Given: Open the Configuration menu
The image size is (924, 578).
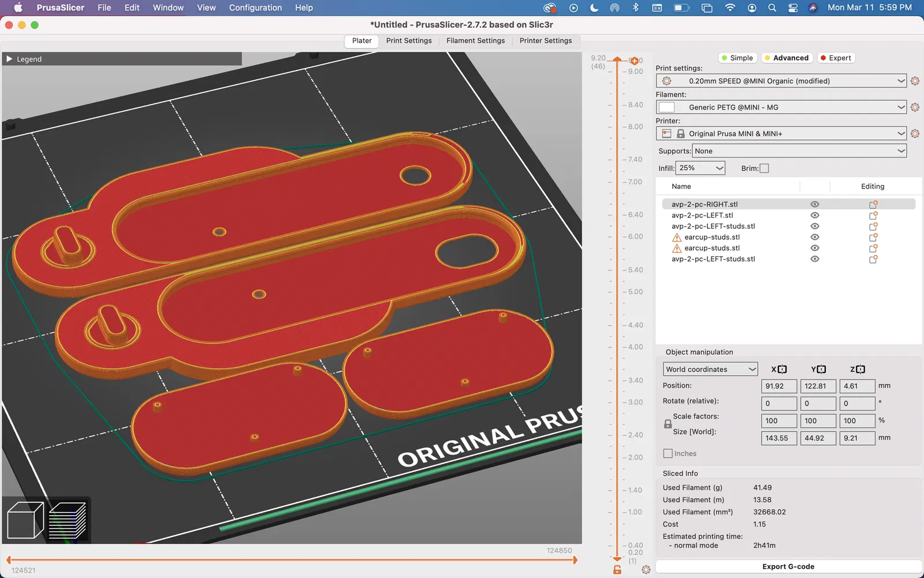Looking at the screenshot, I should (255, 8).
